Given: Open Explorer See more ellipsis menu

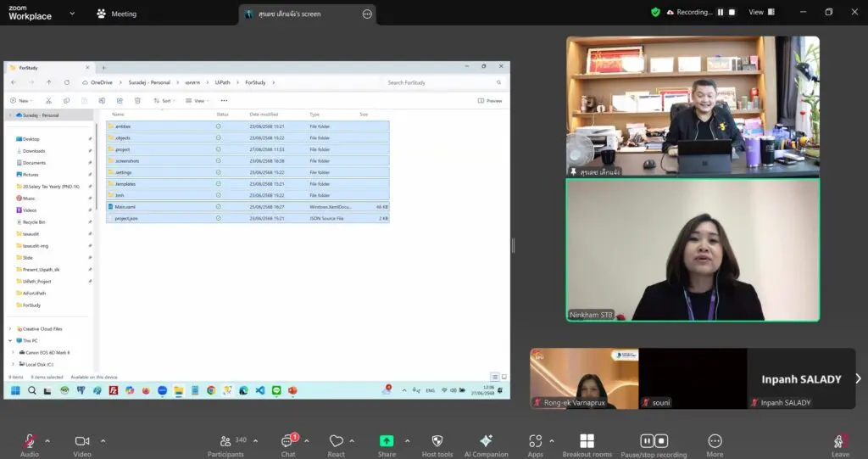Looking at the screenshot, I should [224, 100].
